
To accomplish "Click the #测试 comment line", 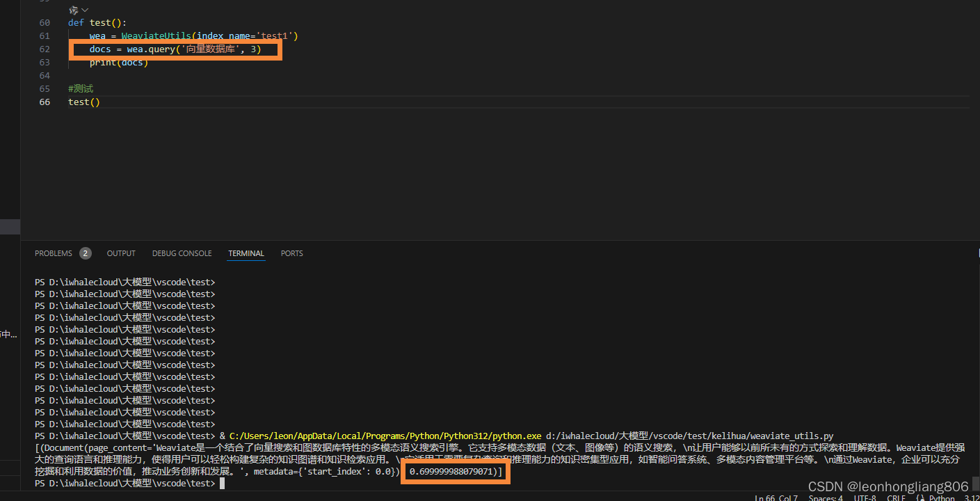I will (x=81, y=88).
